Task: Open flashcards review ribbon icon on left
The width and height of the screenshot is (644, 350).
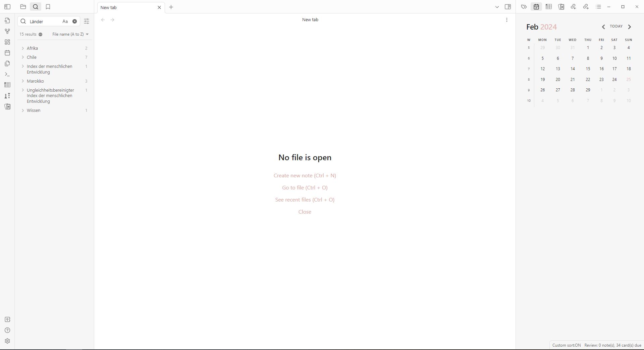Action: (x=7, y=106)
